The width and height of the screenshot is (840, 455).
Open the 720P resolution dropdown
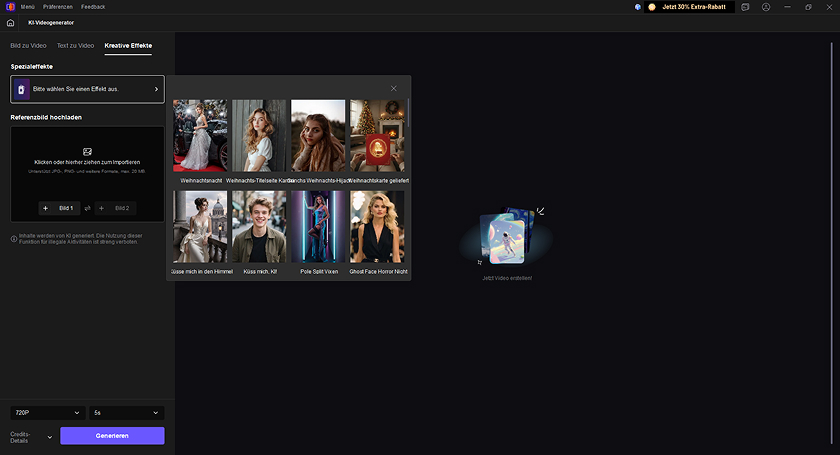pyautogui.click(x=46, y=412)
